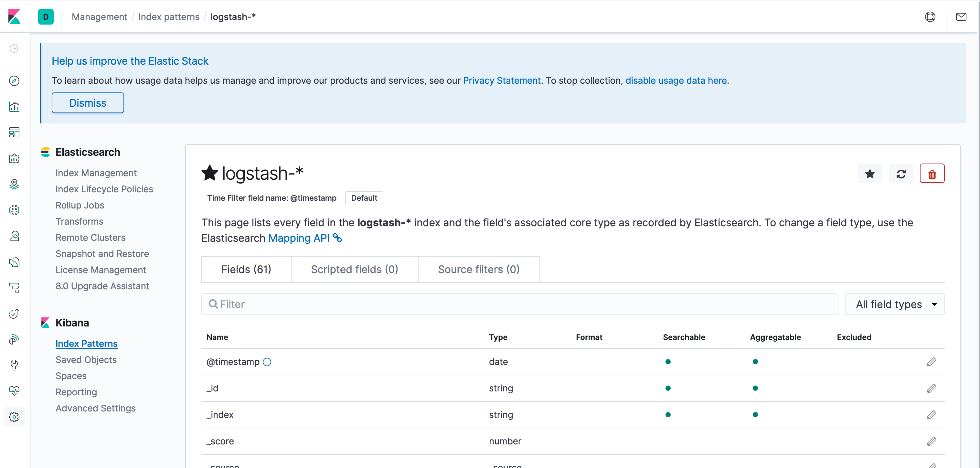The image size is (980, 468).
Task: Open Rollup Jobs
Action: click(80, 206)
